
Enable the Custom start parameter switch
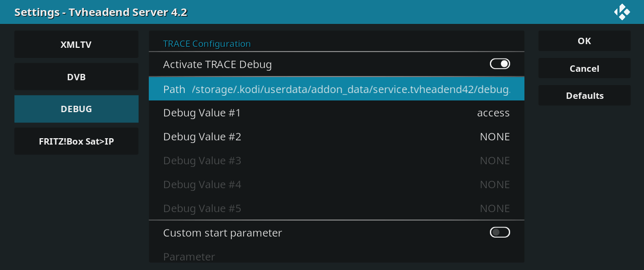coord(499,232)
